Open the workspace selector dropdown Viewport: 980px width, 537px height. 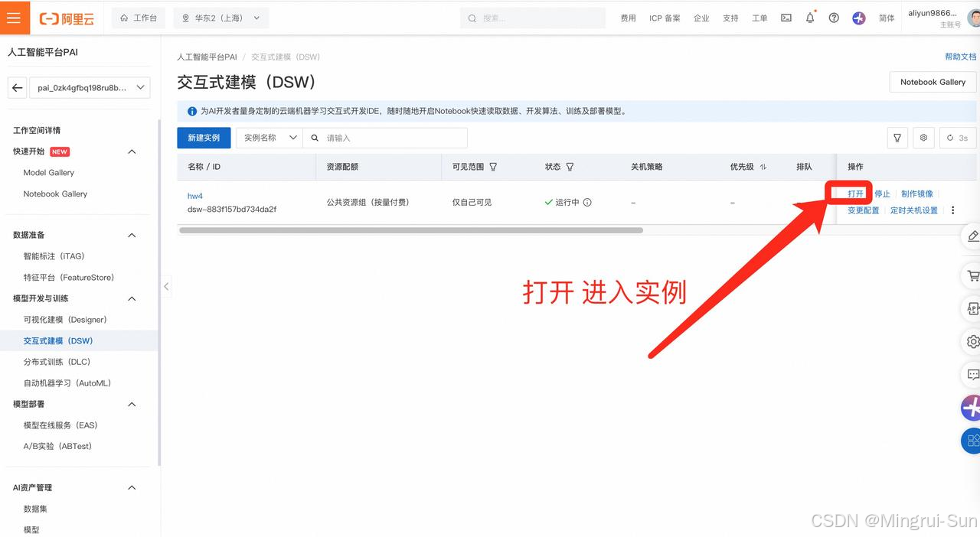(x=90, y=88)
